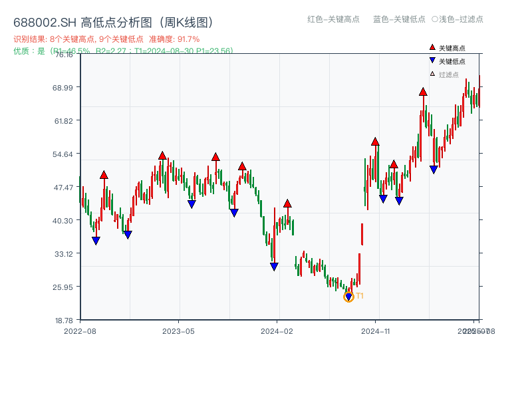
Task: Click y-axis label 40.30
Action: click(63, 221)
